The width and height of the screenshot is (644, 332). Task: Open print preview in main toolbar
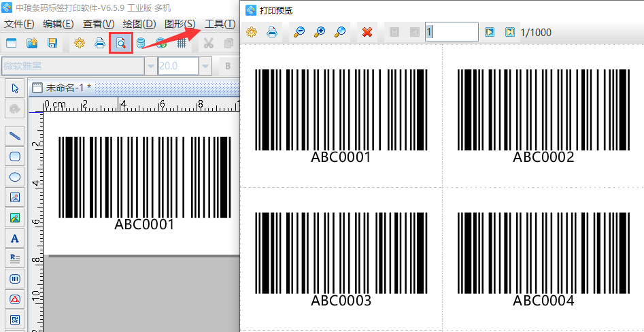[x=121, y=43]
